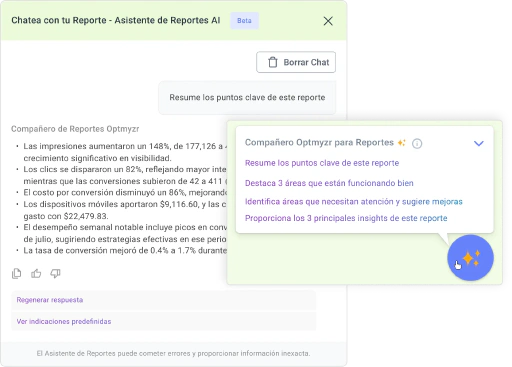Screen dimensions: 512x367
Task: Give a thumbs down to the response
Action: tap(55, 273)
